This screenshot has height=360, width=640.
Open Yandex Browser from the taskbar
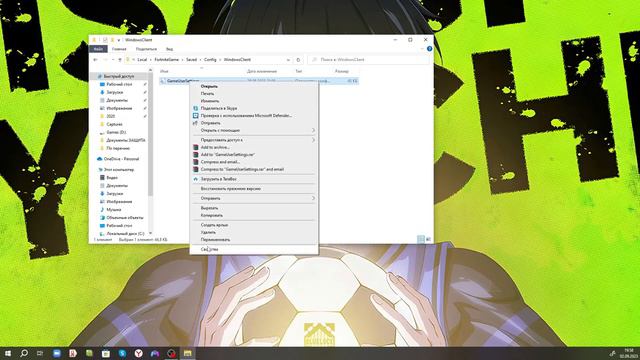pyautogui.click(x=138, y=353)
